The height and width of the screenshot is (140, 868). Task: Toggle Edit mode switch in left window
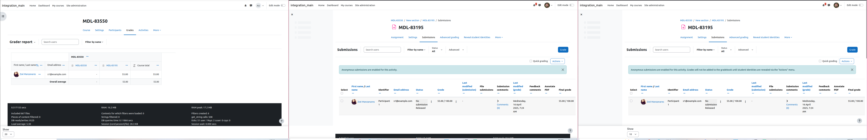pos(283,6)
